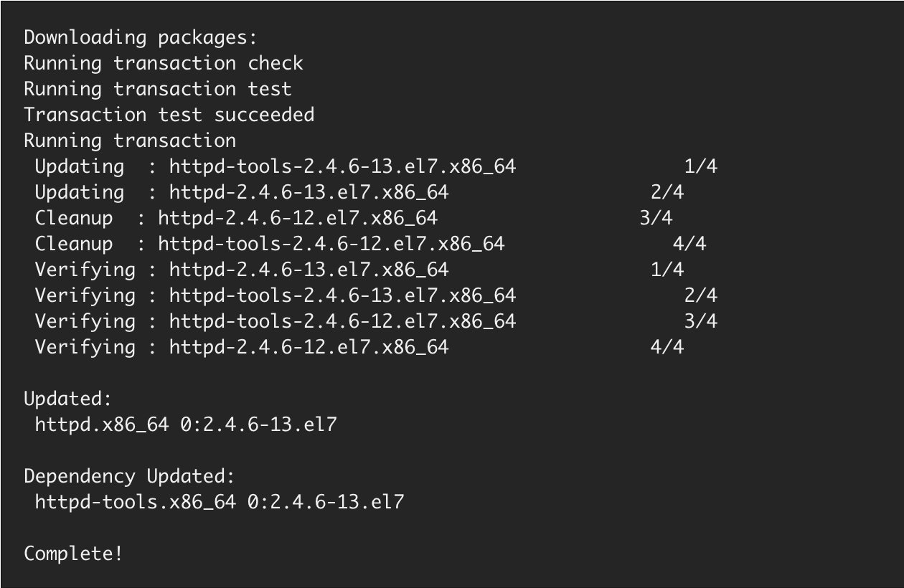Click the "Updated:" heading
This screenshot has width=904, height=588.
coord(68,399)
